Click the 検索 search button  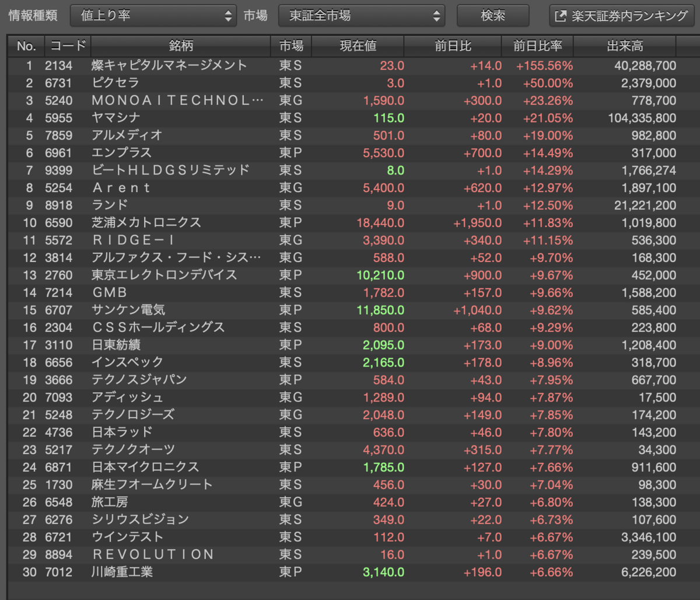[493, 16]
